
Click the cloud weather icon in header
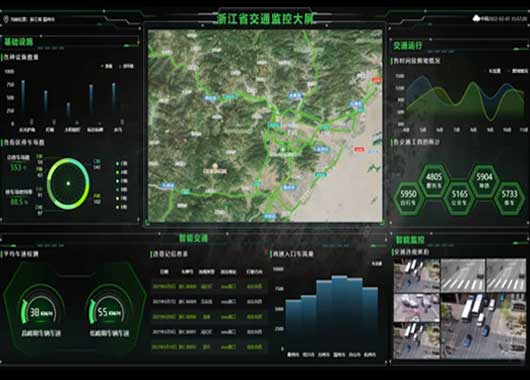tap(477, 18)
